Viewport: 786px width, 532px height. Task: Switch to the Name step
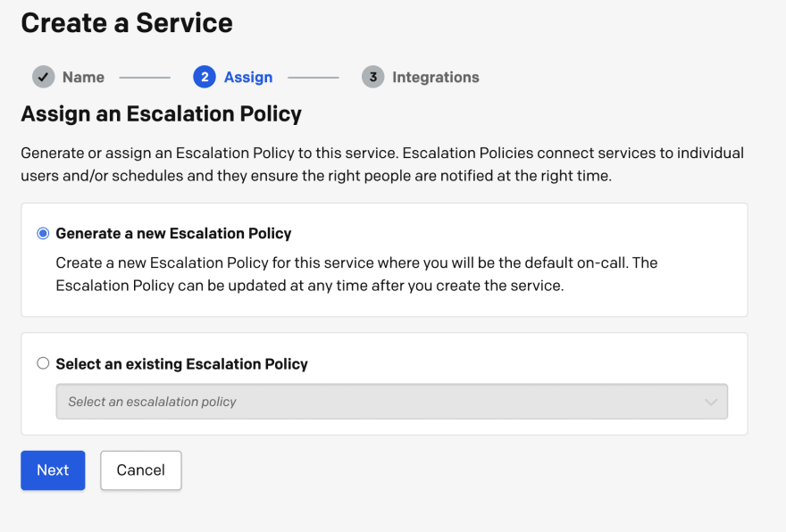pyautogui.click(x=81, y=77)
